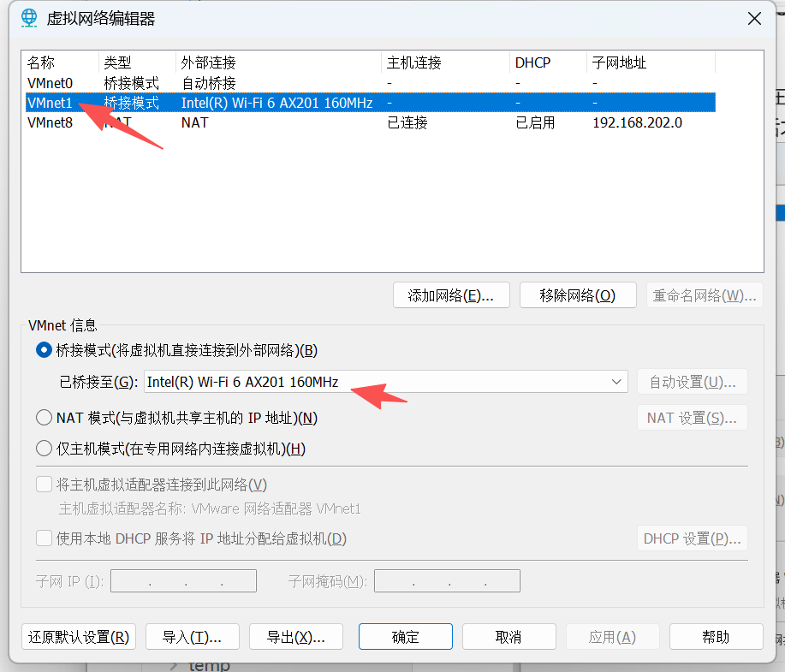
Task: Click Intel(R) Wi-Fi 6 AX201 cell in VMnet1 row
Action: click(x=277, y=103)
